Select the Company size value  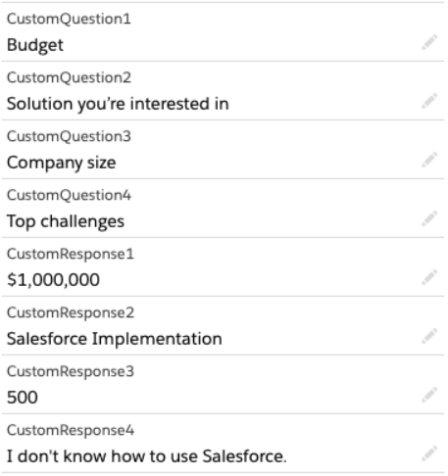click(x=62, y=163)
